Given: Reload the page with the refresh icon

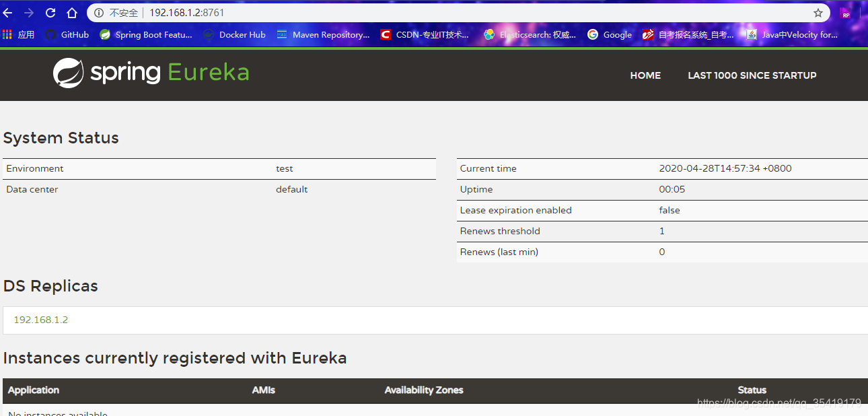Looking at the screenshot, I should 50,13.
